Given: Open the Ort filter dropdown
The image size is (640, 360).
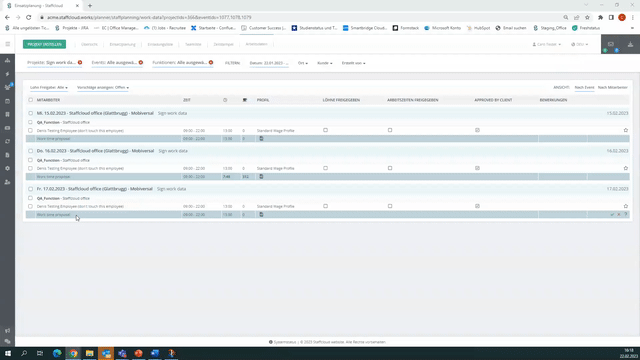Looking at the screenshot, I should [x=302, y=63].
